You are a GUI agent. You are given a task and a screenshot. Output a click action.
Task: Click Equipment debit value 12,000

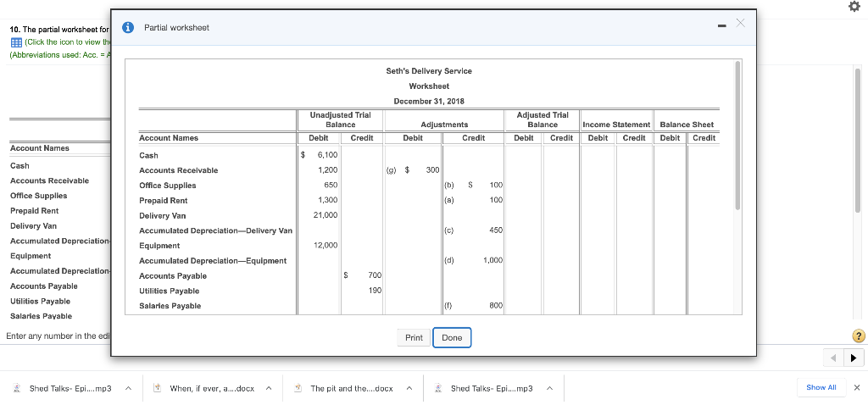point(325,245)
